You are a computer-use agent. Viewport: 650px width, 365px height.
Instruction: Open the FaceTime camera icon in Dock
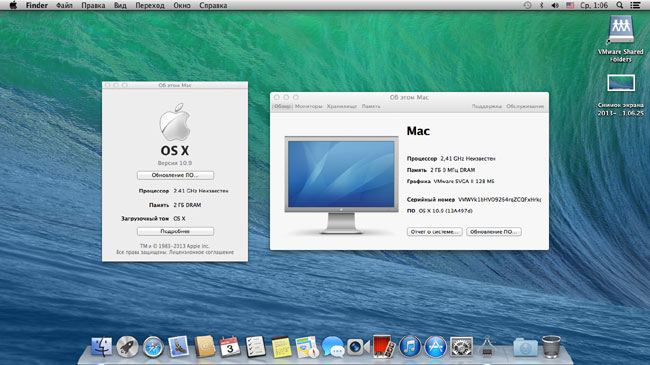[359, 347]
